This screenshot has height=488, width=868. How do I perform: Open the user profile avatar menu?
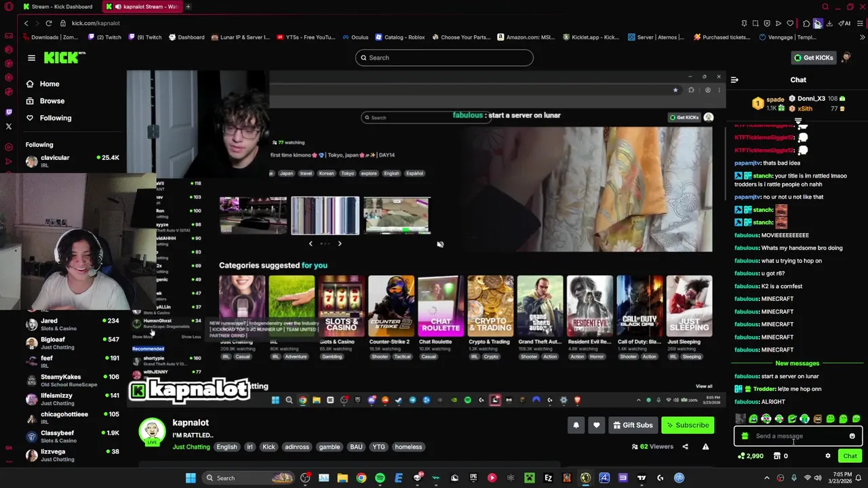pos(846,58)
